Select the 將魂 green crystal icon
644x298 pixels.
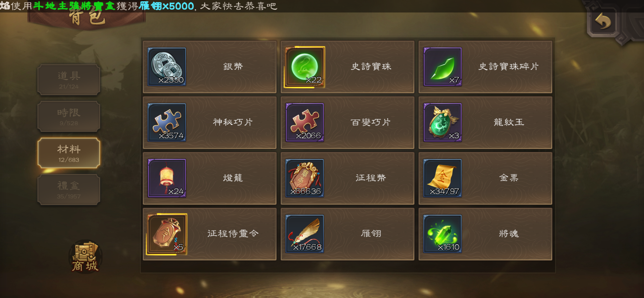click(x=442, y=234)
